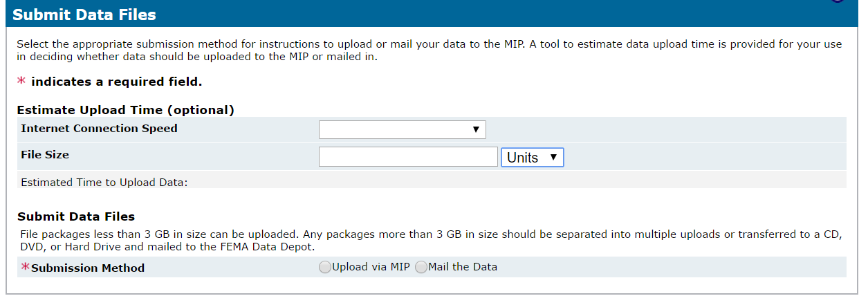Click the Estimate Upload Time (optional) heading

(126, 110)
